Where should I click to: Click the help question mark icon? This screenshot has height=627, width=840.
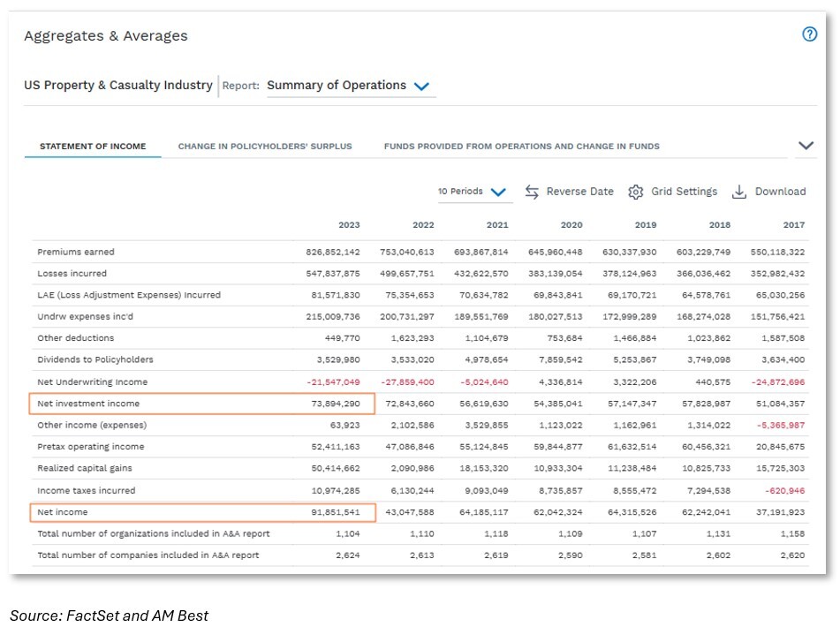[809, 34]
